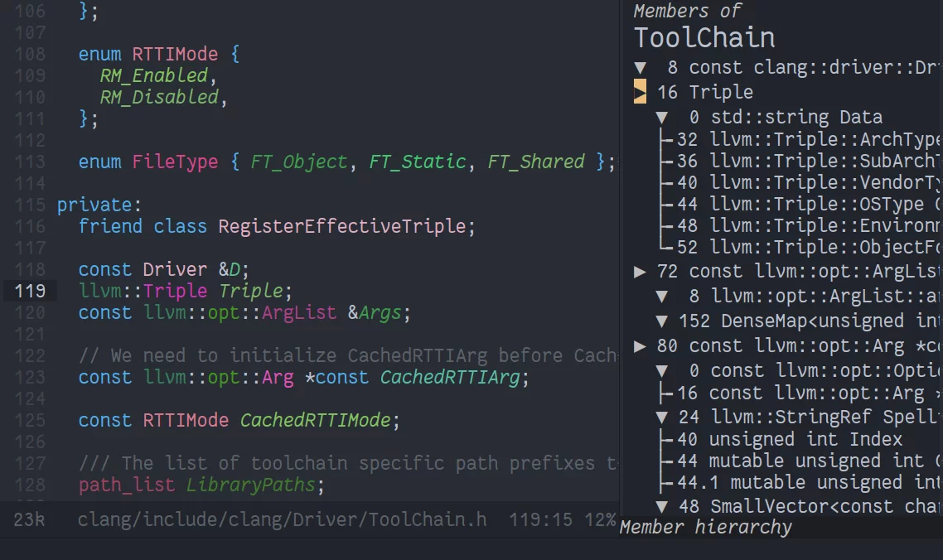Screen dimensions: 943x560
Task: Click 'FT_Object' enumerator
Action: (x=299, y=162)
